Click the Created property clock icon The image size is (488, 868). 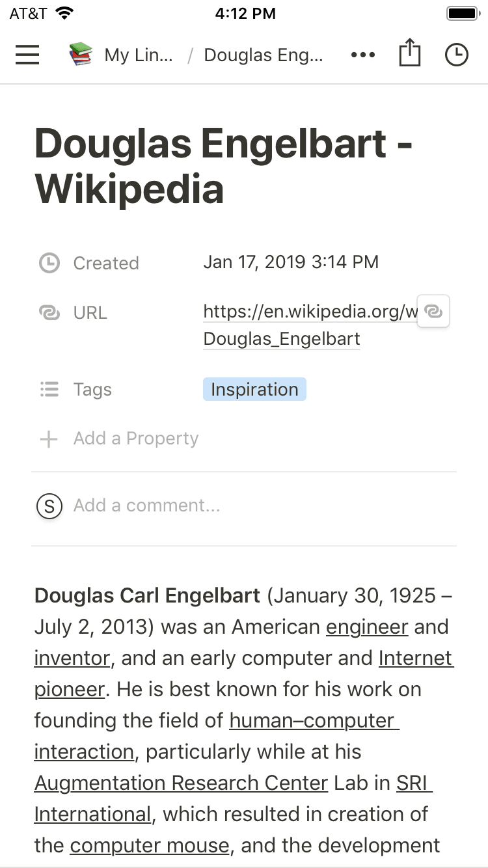49,262
